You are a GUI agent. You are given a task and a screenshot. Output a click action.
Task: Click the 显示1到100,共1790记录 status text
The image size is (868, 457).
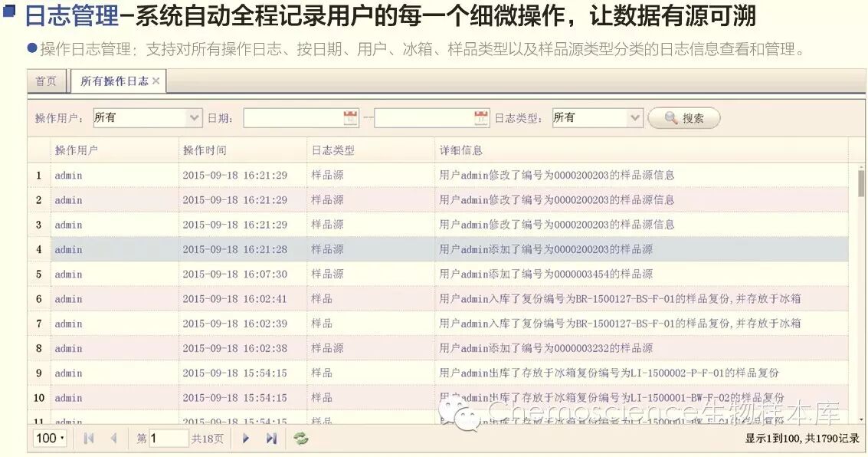[x=802, y=439]
